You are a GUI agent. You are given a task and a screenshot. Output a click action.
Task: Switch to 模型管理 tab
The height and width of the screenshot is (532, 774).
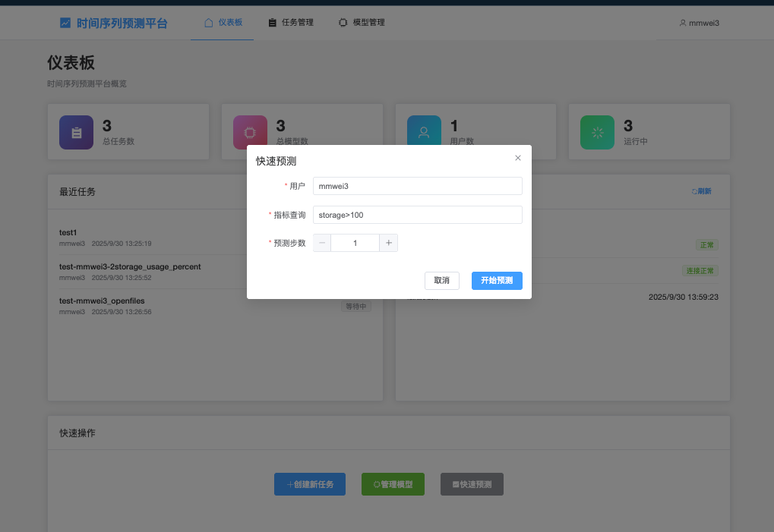point(362,23)
